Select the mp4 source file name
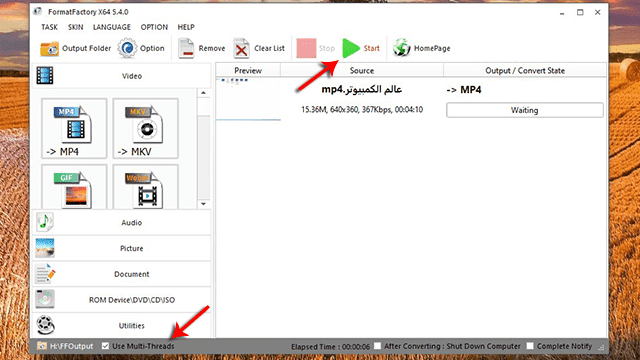Screen dimensions: 640x360 [x=362, y=89]
